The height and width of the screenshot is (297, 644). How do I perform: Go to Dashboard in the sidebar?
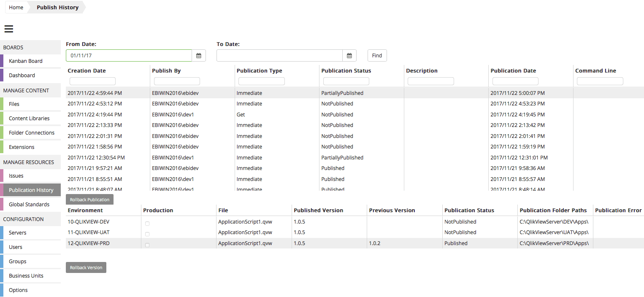click(x=22, y=76)
